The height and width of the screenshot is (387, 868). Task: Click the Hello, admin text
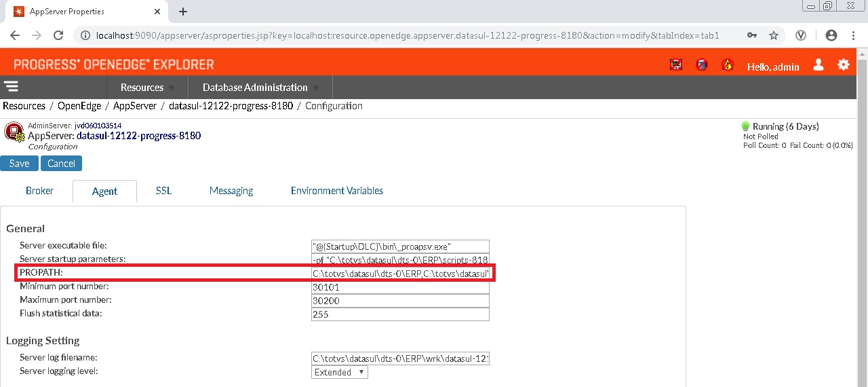[773, 67]
